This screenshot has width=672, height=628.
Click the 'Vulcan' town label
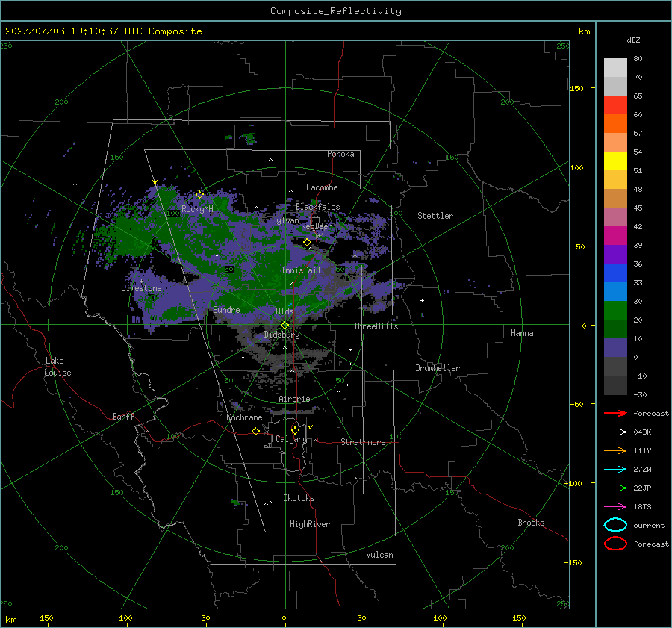coord(380,555)
